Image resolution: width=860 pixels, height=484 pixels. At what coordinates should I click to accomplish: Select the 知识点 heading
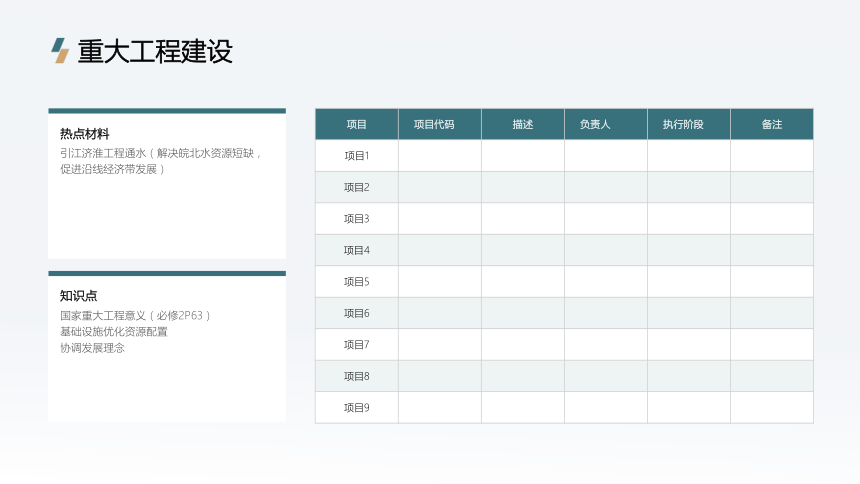tap(78, 296)
